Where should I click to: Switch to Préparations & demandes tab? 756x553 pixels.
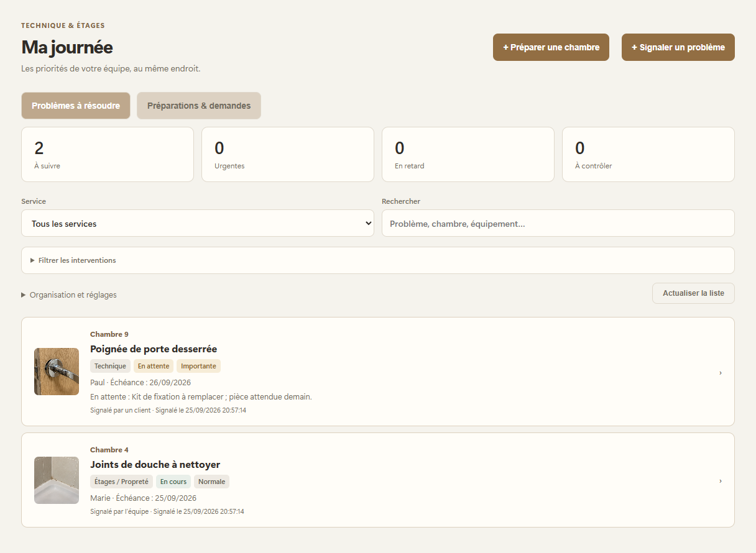[199, 106]
